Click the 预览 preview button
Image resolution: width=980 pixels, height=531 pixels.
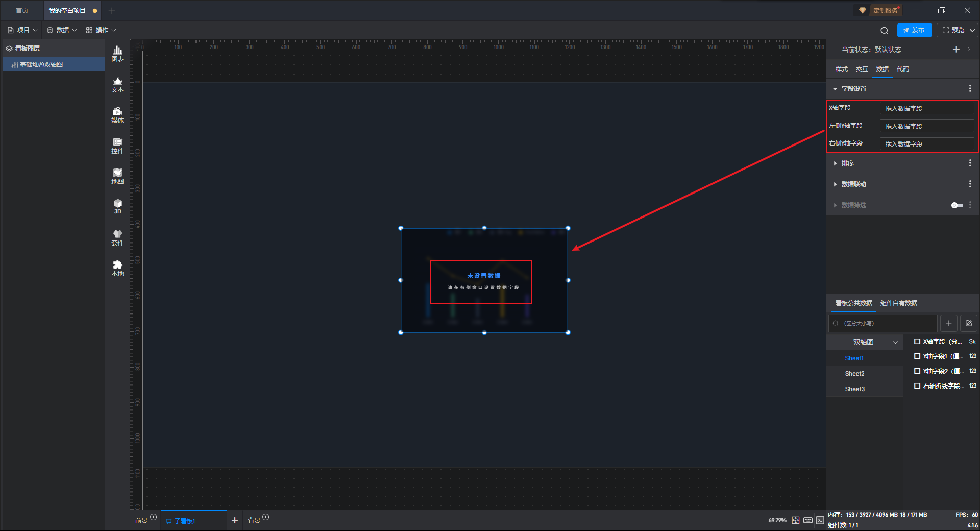953,30
